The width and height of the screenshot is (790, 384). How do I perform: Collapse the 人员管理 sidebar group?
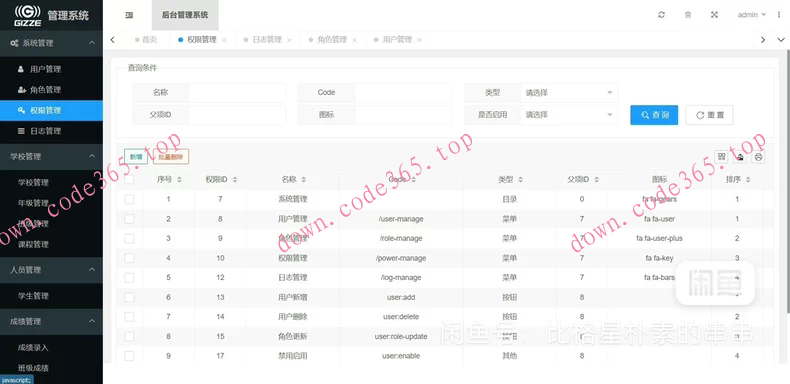pos(51,270)
